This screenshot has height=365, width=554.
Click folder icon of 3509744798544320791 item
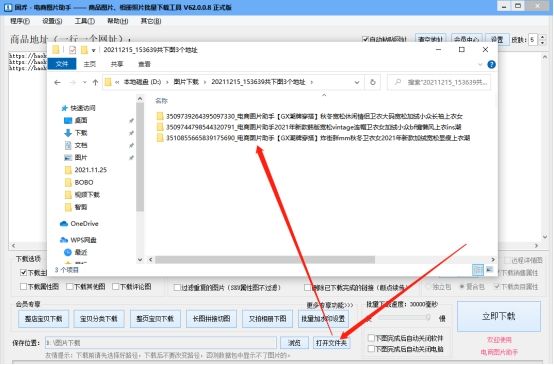pyautogui.click(x=160, y=127)
